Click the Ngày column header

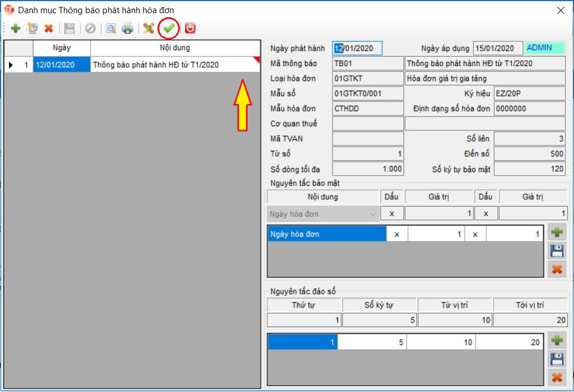61,48
